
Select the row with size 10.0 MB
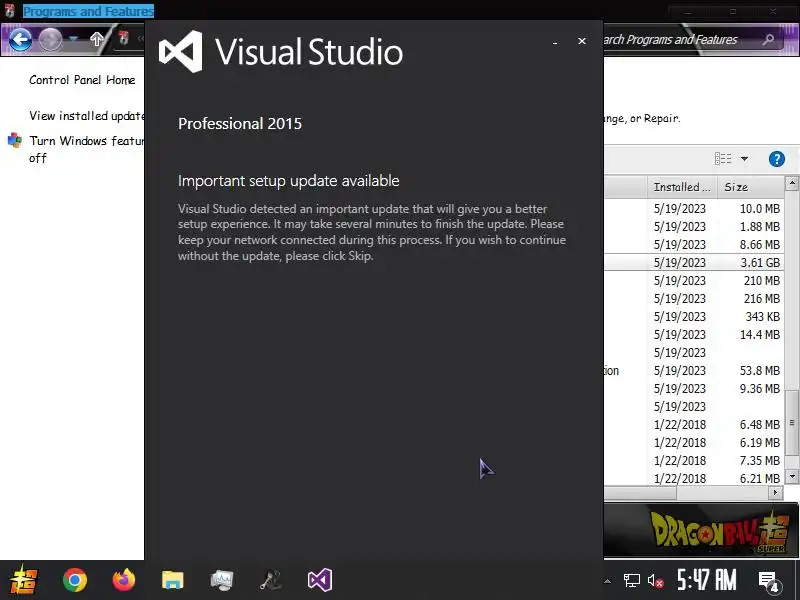point(694,209)
